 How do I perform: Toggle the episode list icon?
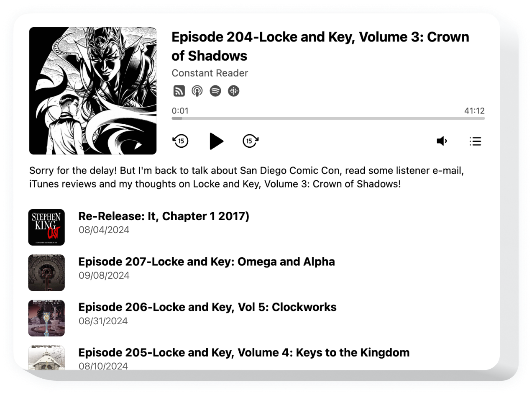475,141
